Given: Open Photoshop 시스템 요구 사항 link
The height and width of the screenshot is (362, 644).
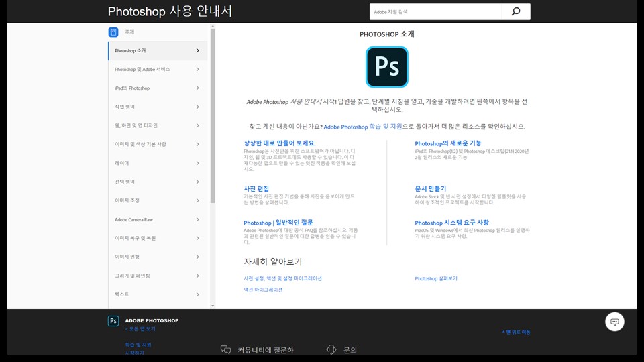Looking at the screenshot, I should (451, 223).
